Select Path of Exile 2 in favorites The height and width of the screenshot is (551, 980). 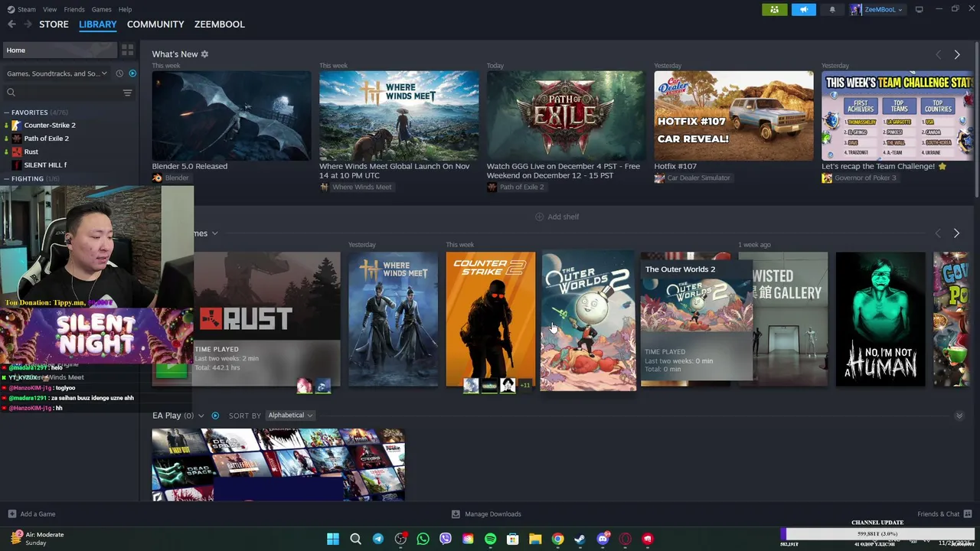point(47,139)
